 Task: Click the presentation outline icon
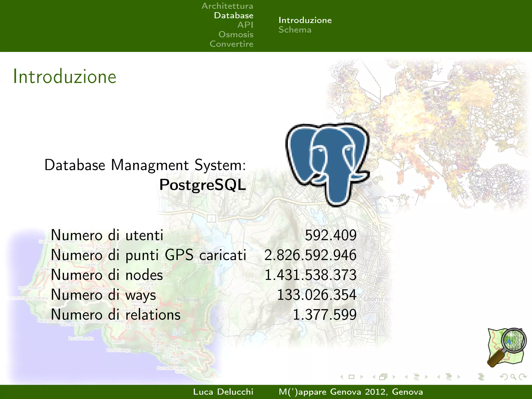[481, 377]
